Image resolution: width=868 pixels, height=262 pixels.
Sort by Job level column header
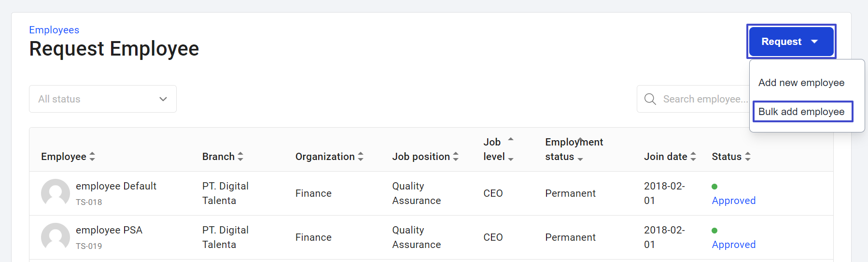point(498,149)
